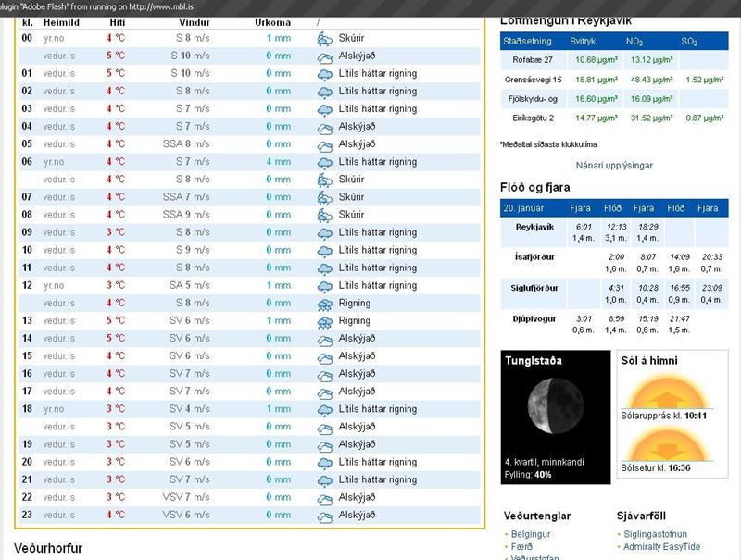This screenshot has width=741, height=560.
Task: Click the Hiti column header
Action: 118,22
